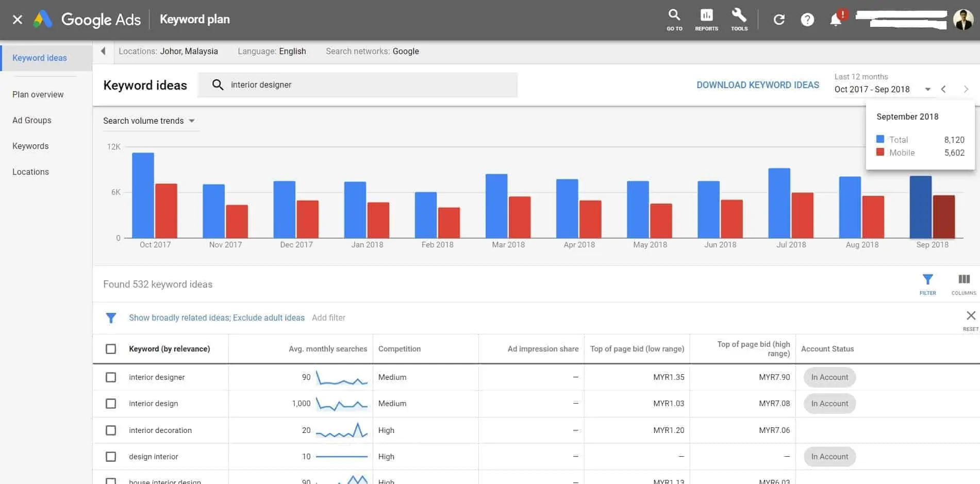
Task: Click the refresh icon in the top bar
Action: pyautogui.click(x=779, y=20)
